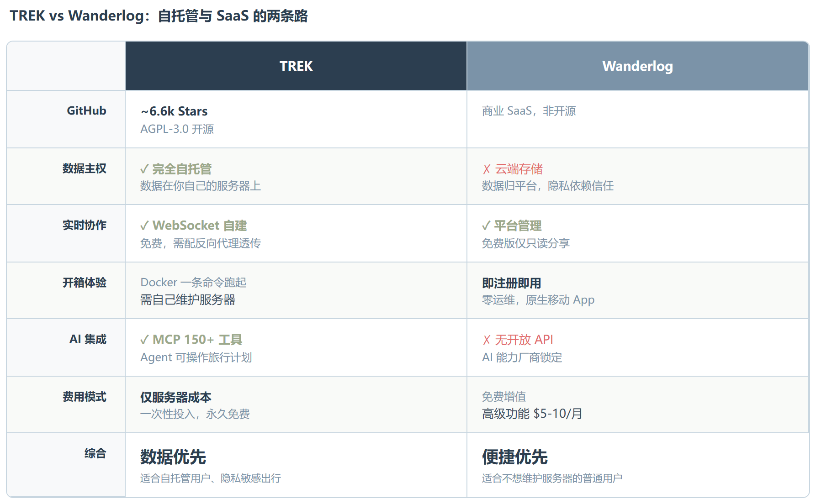The image size is (816, 504).
Task: Click the red '云端存储' text
Action: 519,169
